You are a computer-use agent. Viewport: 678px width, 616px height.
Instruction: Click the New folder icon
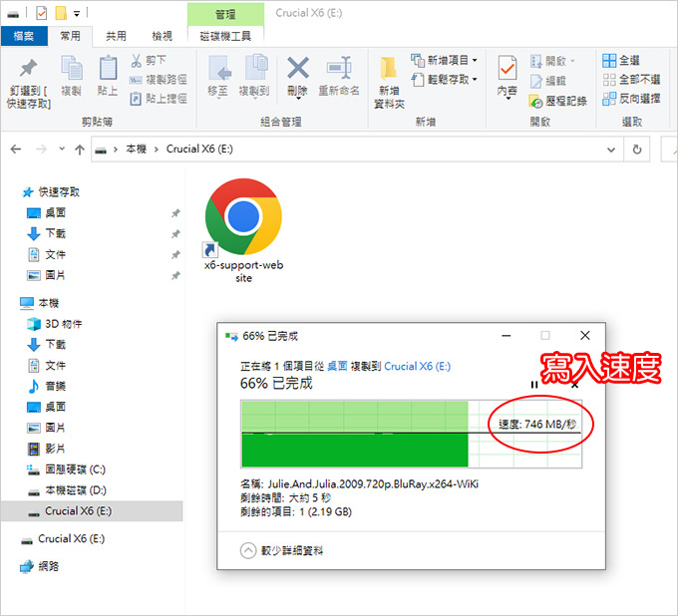click(388, 69)
